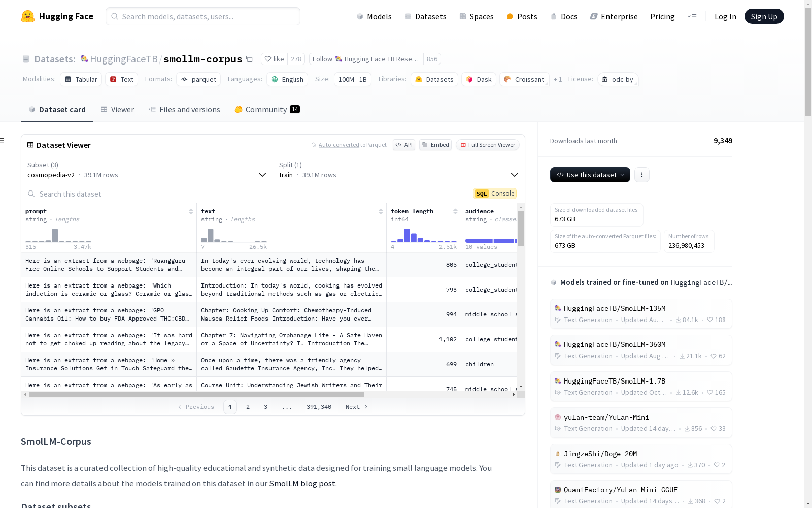Go to Datasets in top navigation
The image size is (812, 508).
coord(425,16)
